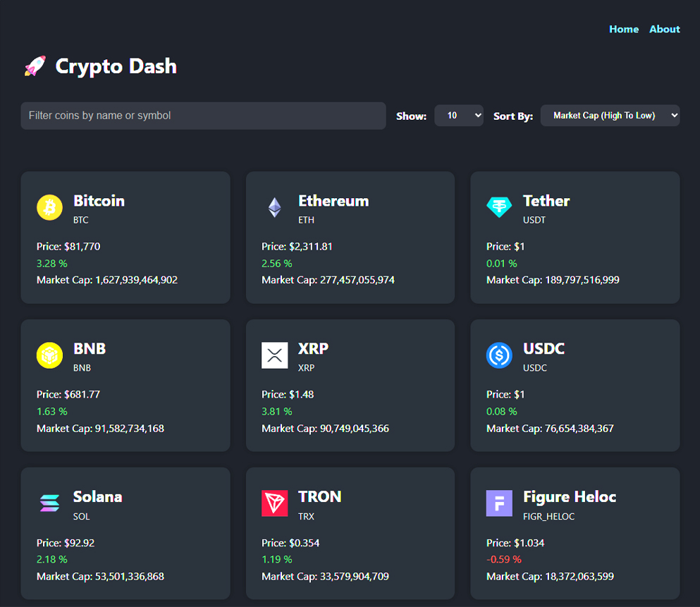Image resolution: width=700 pixels, height=607 pixels.
Task: Click Figure Heloc price $1.034
Action: click(515, 543)
